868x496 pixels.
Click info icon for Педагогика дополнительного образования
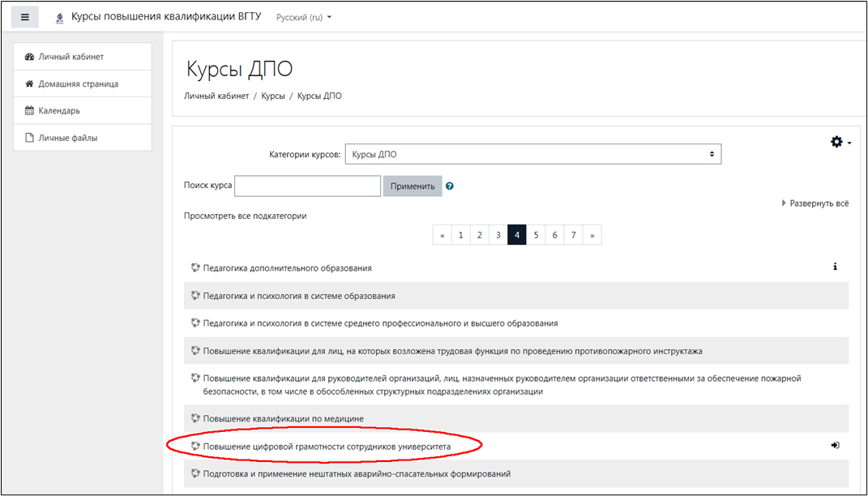tap(835, 267)
